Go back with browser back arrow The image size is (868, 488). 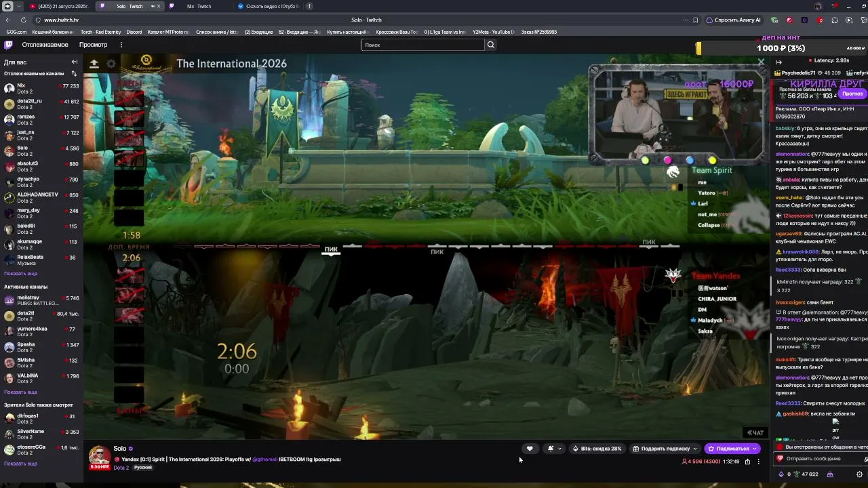[8, 20]
